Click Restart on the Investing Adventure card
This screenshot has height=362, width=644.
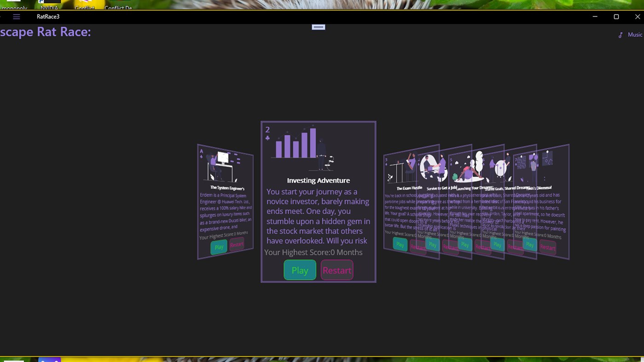[337, 270]
